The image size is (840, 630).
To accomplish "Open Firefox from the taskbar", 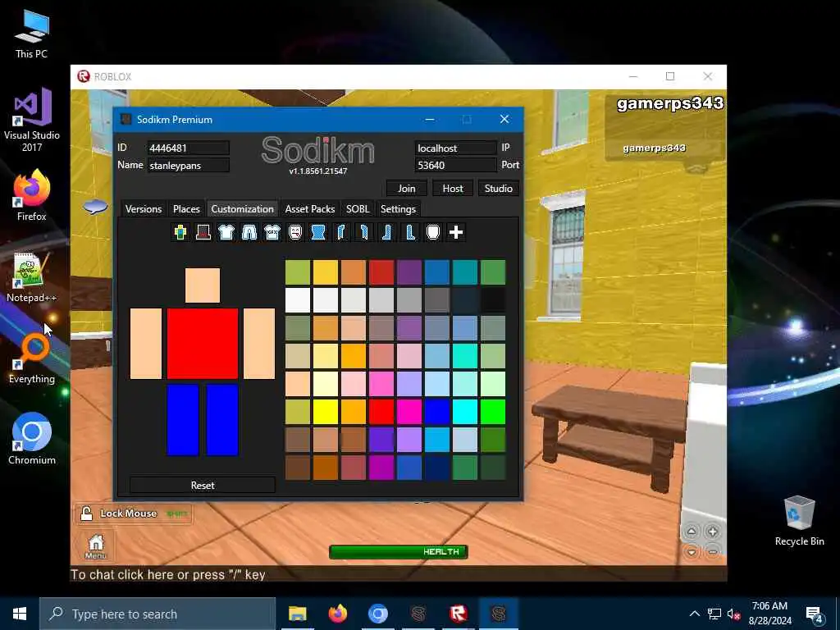I will pos(337,614).
